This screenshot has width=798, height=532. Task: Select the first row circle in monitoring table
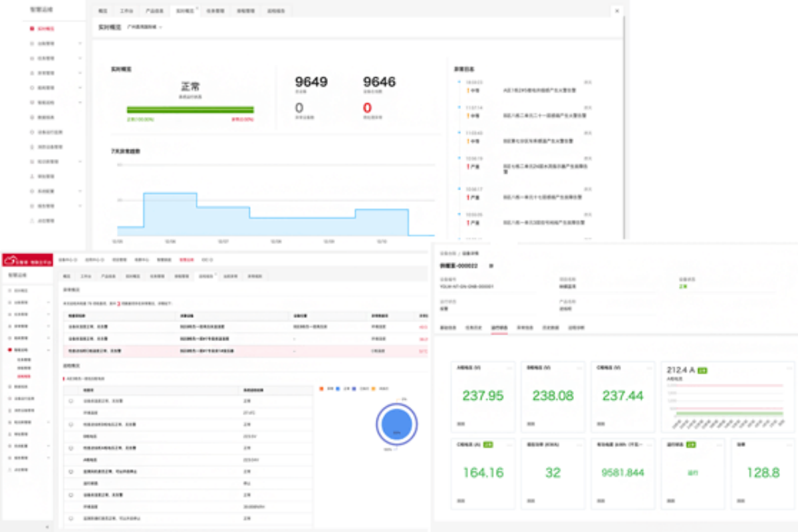point(71,402)
